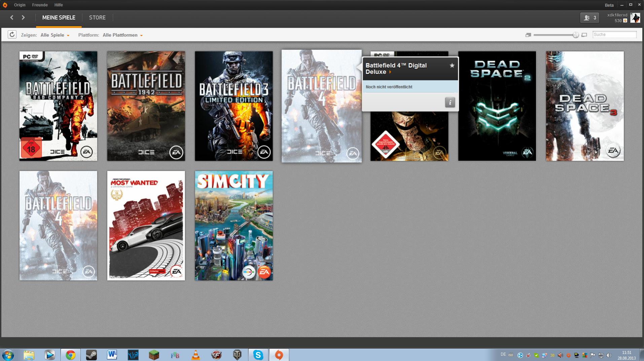Click Origin taskbar button
Viewport: 644px width, 361px height.
coord(279,355)
